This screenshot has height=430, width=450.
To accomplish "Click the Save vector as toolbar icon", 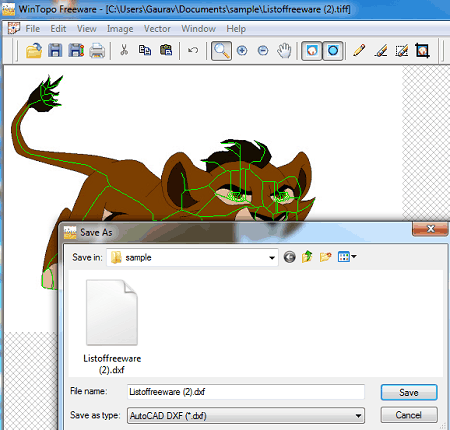I will click(76, 51).
